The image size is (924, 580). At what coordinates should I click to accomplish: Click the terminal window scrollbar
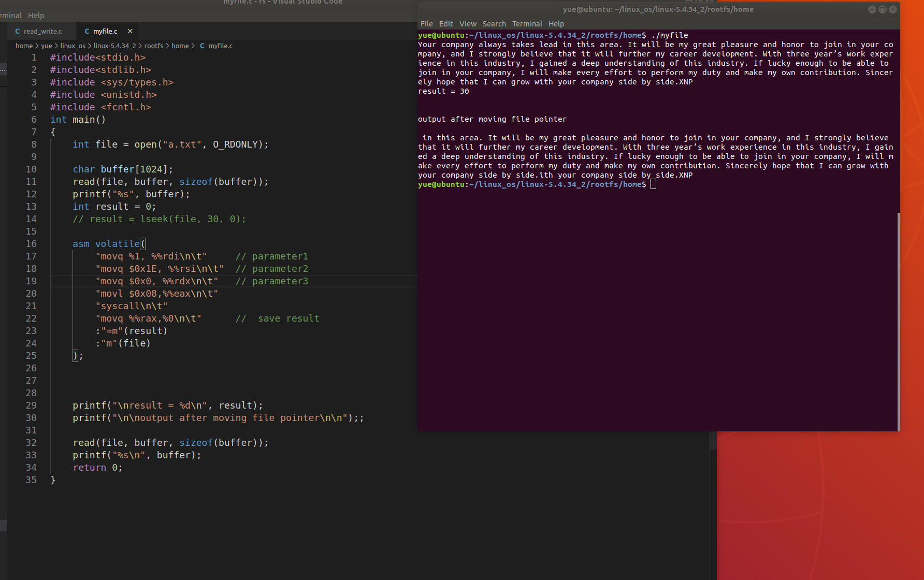899,321
